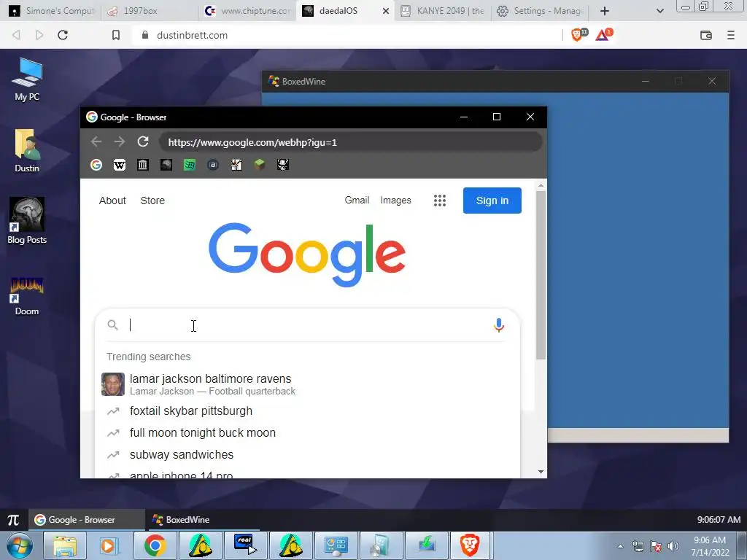Click the Google search input field
The height and width of the screenshot is (560, 747).
(x=307, y=325)
